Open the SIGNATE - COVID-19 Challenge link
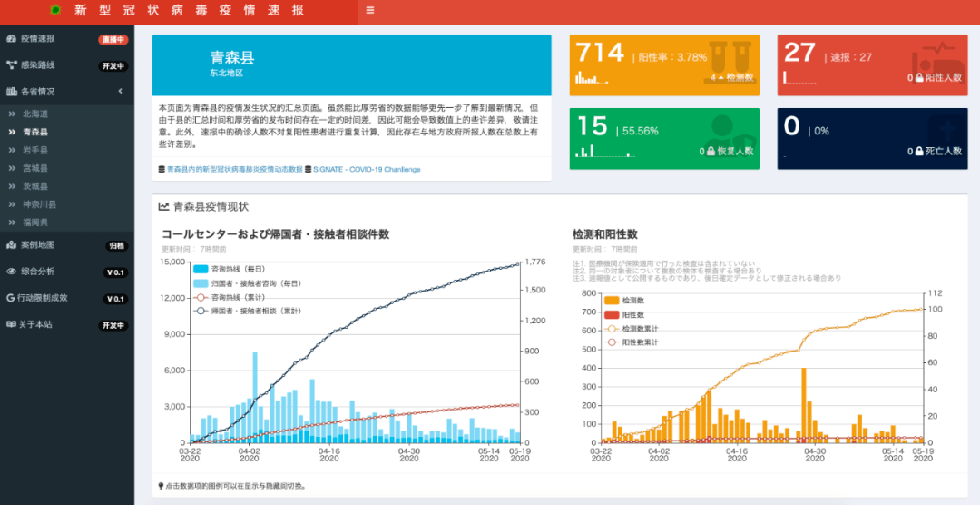The height and width of the screenshot is (505, 980). pos(353,170)
